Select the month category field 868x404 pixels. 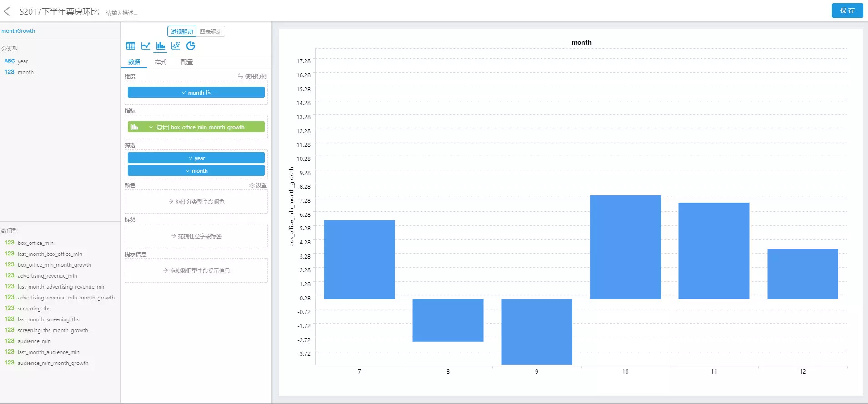coord(25,72)
